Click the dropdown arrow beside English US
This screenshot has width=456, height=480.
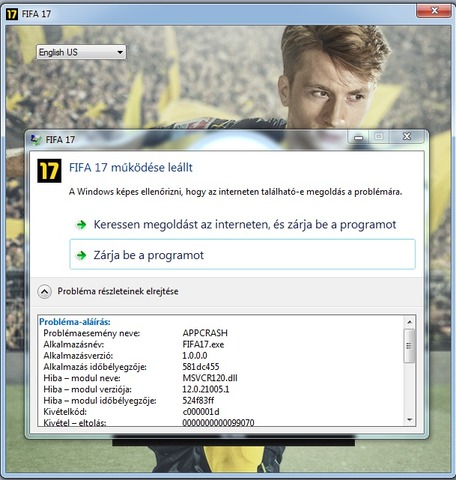(x=120, y=52)
